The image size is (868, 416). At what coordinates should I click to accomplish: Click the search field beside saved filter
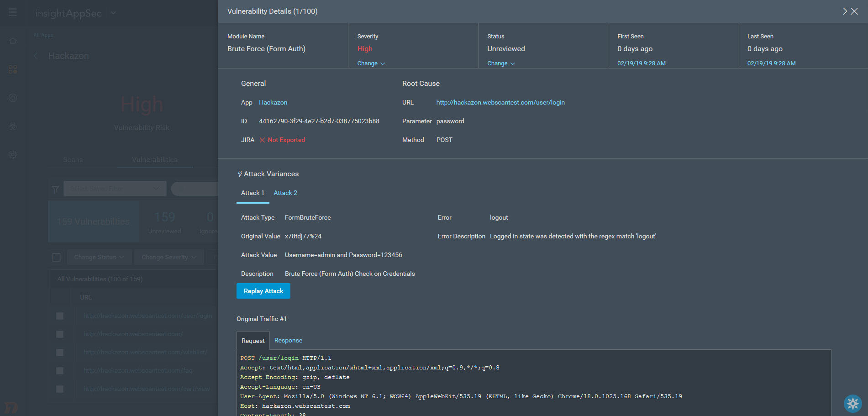pos(195,189)
